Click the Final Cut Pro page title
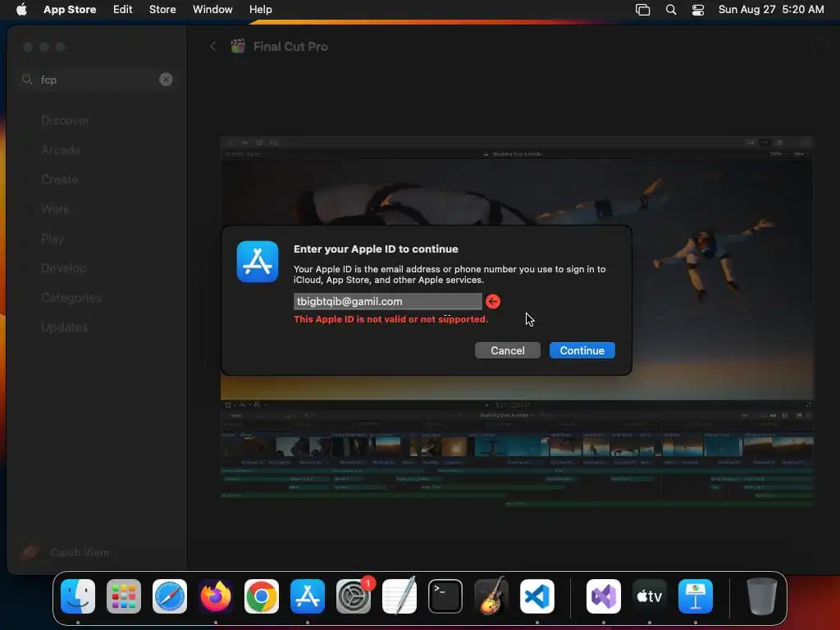The image size is (840, 630). pyautogui.click(x=290, y=47)
